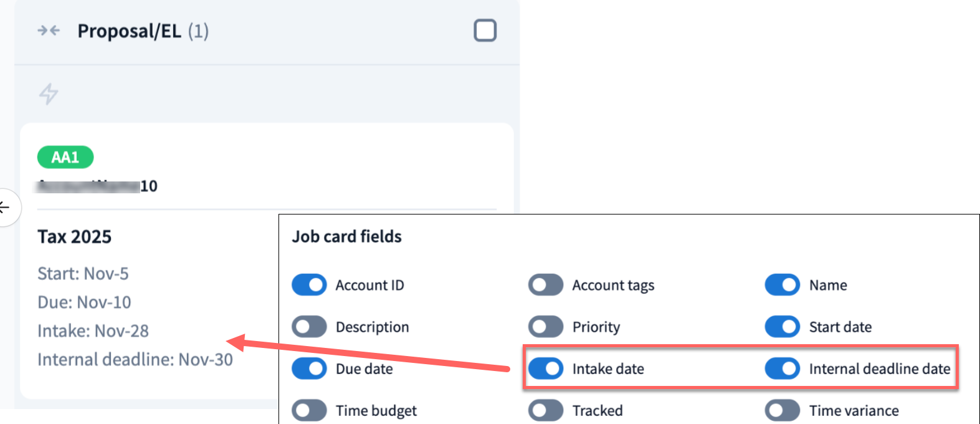Turn on the Priority toggle
The width and height of the screenshot is (980, 424).
[546, 327]
